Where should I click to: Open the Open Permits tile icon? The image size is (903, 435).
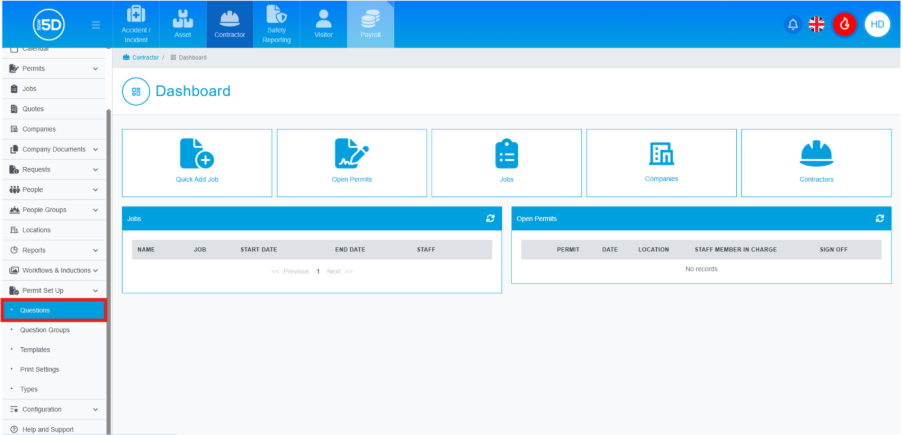click(x=351, y=153)
